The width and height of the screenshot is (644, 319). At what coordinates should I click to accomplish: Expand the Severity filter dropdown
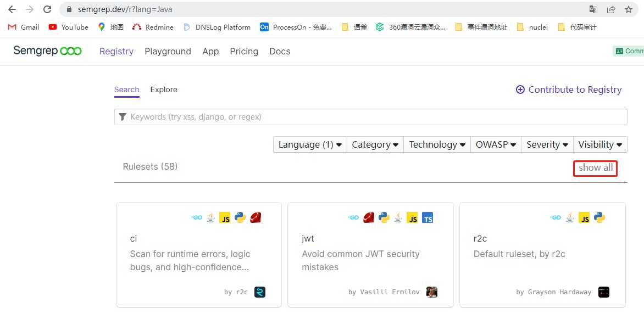point(547,144)
